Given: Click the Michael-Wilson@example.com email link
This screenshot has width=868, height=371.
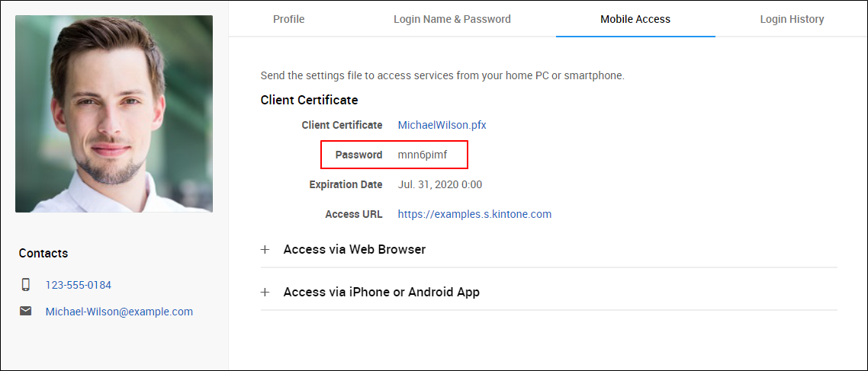Looking at the screenshot, I should pyautogui.click(x=119, y=312).
